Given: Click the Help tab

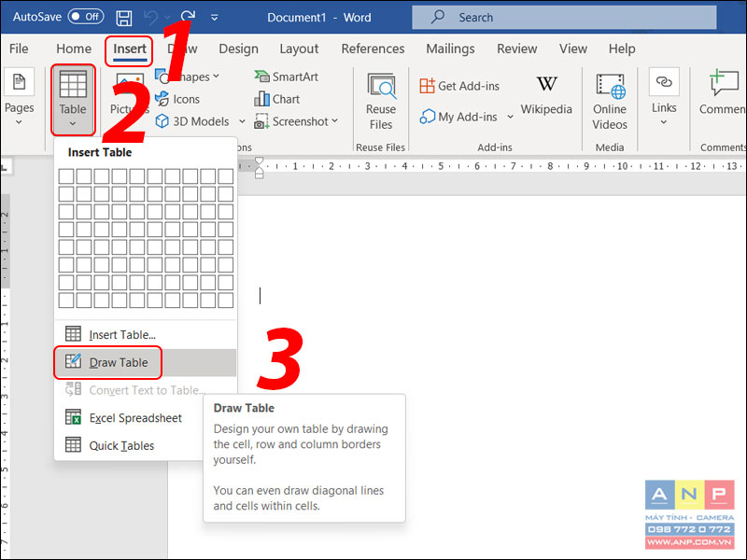Looking at the screenshot, I should (622, 49).
